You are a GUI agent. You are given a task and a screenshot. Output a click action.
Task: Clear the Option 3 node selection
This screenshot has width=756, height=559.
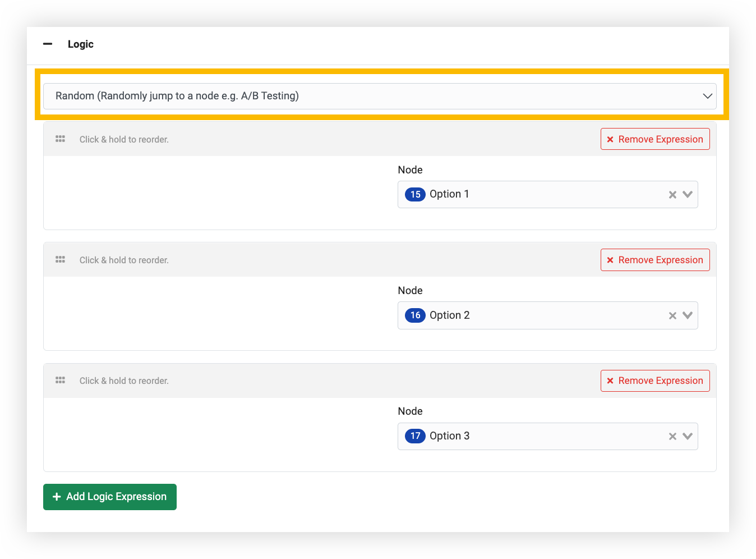click(672, 436)
